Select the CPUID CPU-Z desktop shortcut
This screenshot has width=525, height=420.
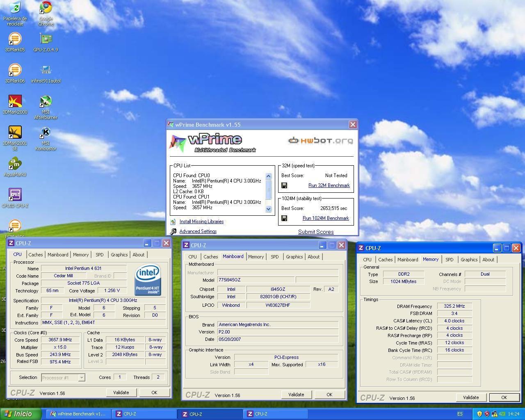[x=15, y=198]
